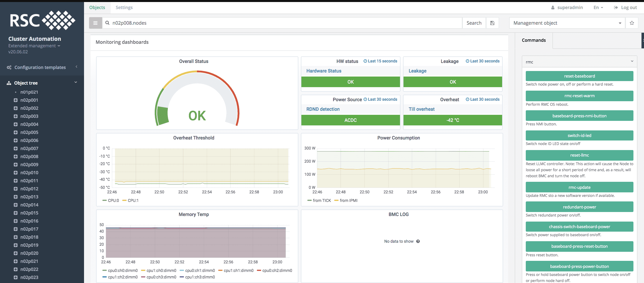Click the BMC LOG help question icon
The height and width of the screenshot is (283, 644).
418,241
